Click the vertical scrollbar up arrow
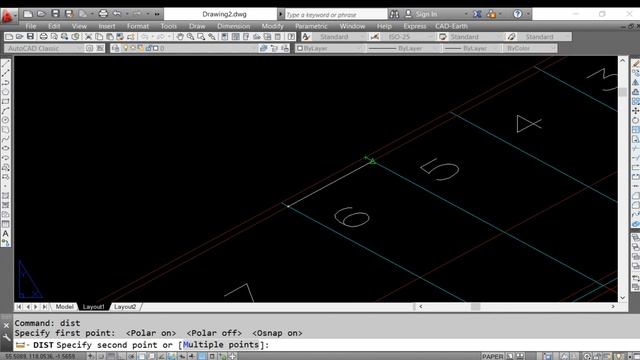The width and height of the screenshot is (640, 360). coord(622,60)
